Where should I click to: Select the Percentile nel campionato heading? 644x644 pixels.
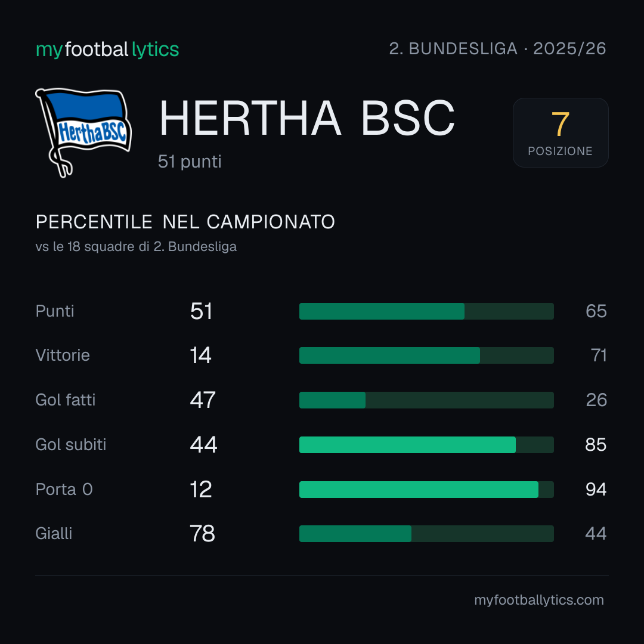pyautogui.click(x=185, y=222)
